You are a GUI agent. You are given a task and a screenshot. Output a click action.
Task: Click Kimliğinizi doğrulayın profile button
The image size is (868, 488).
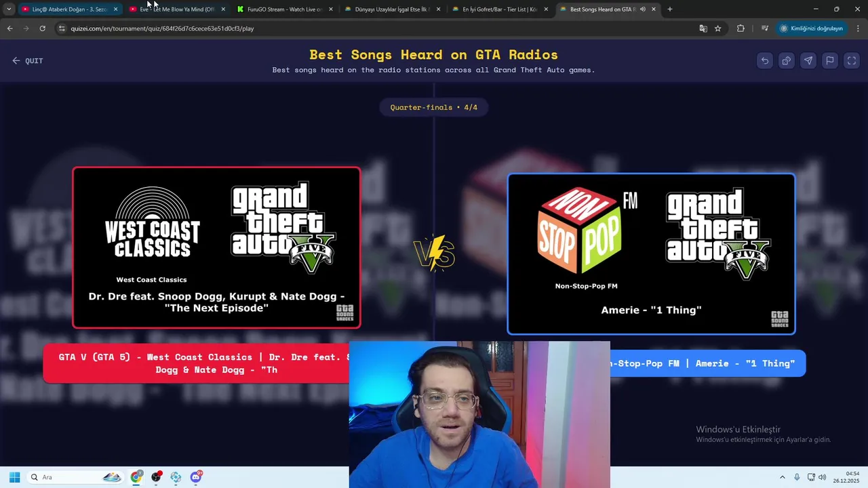click(x=811, y=28)
